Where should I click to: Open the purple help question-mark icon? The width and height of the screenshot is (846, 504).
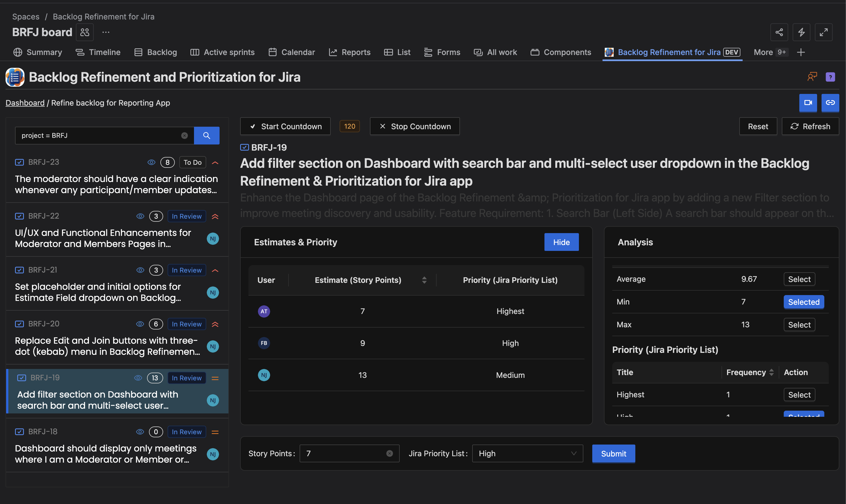[830, 77]
